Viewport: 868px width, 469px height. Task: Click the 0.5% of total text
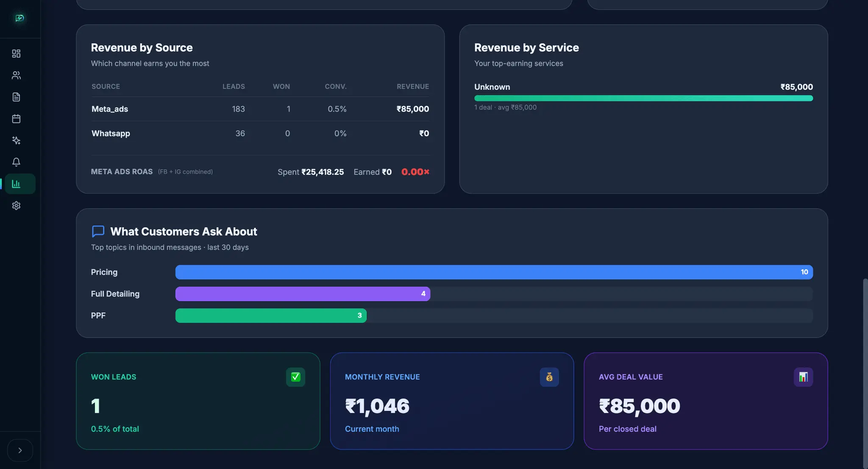point(115,429)
